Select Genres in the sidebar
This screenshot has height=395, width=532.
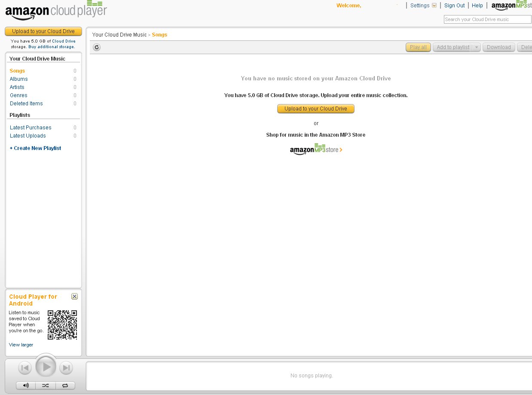pyautogui.click(x=18, y=95)
